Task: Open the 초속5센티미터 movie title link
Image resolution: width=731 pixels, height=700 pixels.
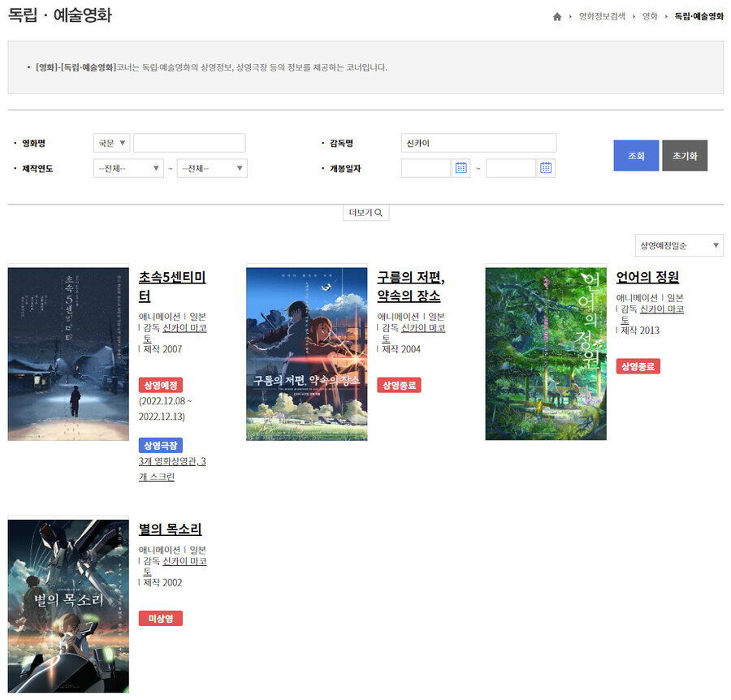Action: [172, 287]
